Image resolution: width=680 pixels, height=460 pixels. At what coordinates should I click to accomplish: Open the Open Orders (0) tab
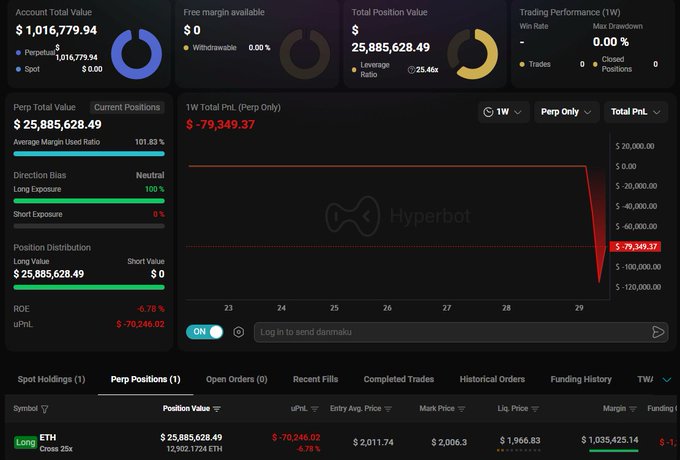click(237, 379)
